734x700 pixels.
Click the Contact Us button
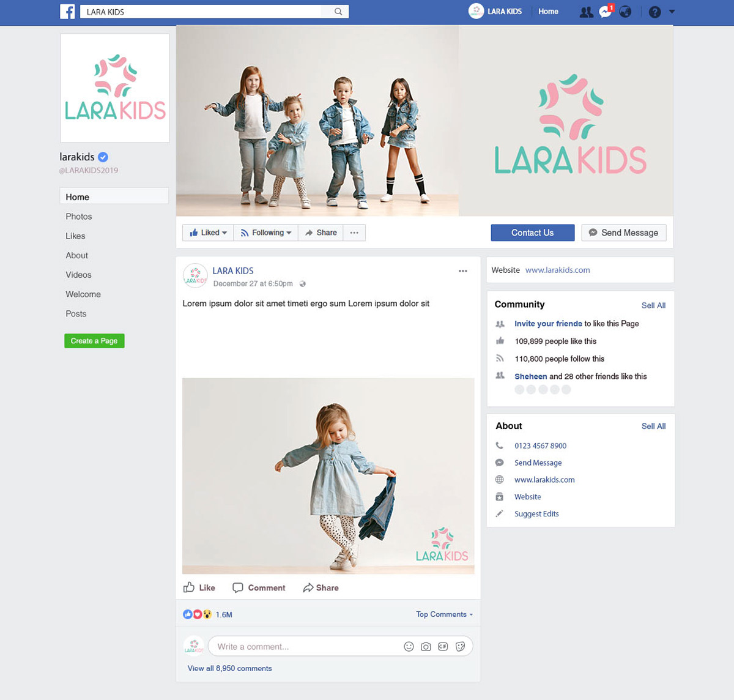[533, 233]
